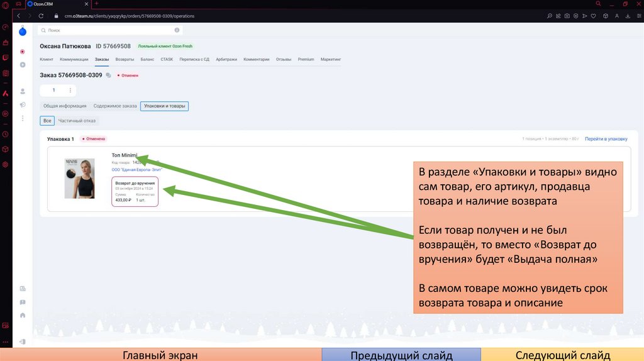Take a snapshot with the camera icon
This screenshot has width=644, height=361.
[567, 16]
